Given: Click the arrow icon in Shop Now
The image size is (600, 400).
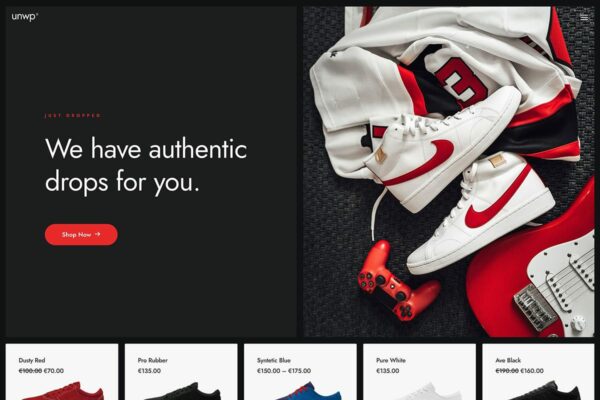Looking at the screenshot, I should click(x=98, y=234).
